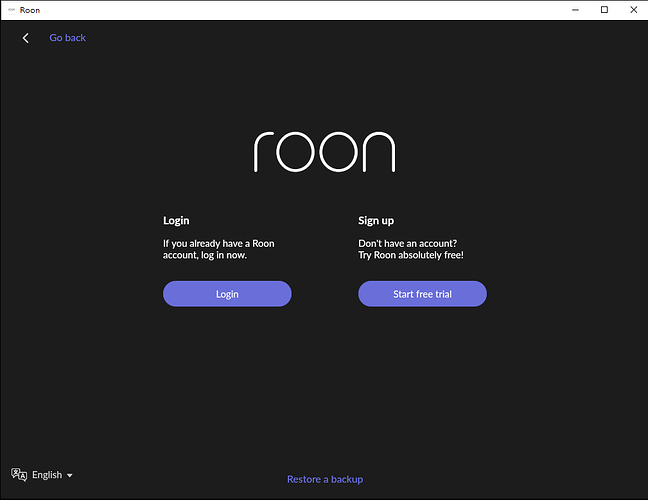Click 'If you already have a Roon' text
This screenshot has height=500, width=648.
(x=219, y=243)
